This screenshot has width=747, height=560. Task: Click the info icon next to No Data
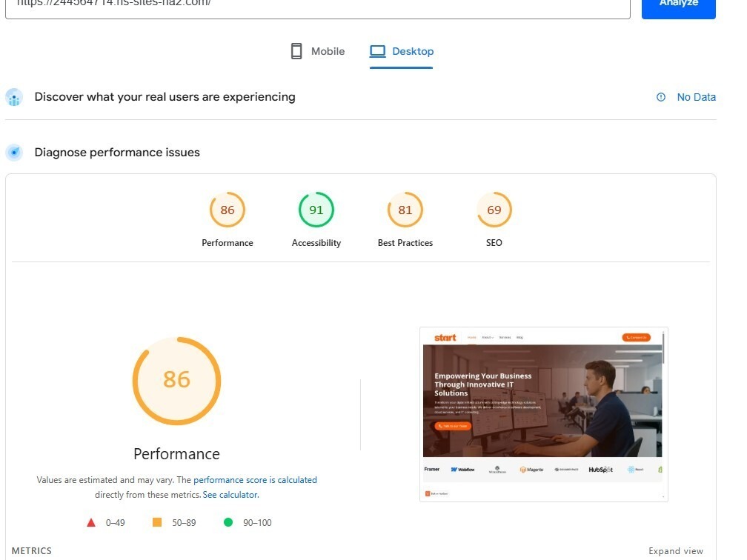[660, 97]
